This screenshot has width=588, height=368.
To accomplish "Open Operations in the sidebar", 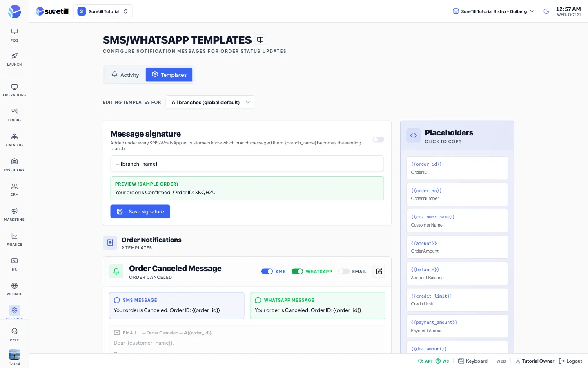I will tap(14, 90).
